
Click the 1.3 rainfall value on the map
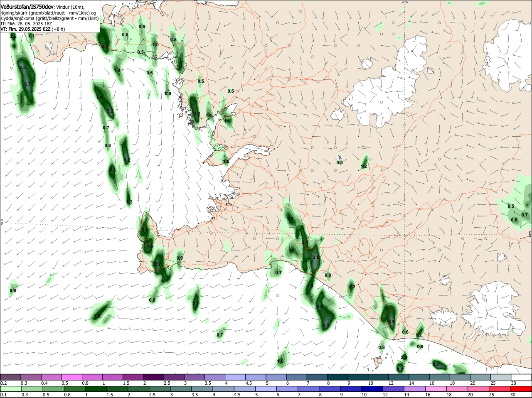129,202
